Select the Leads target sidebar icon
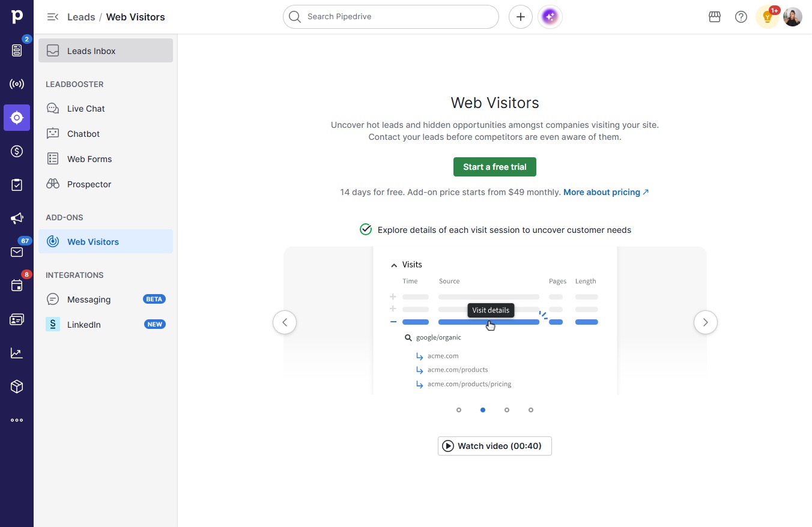 (17, 118)
